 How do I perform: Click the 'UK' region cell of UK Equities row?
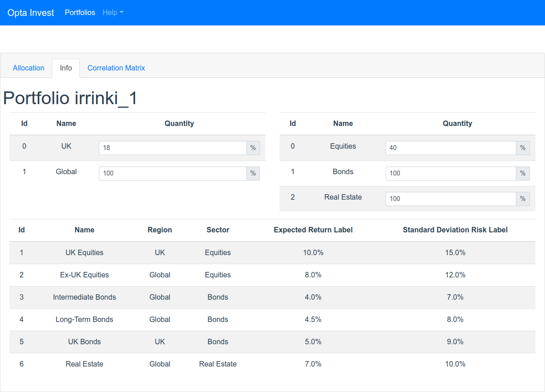160,253
